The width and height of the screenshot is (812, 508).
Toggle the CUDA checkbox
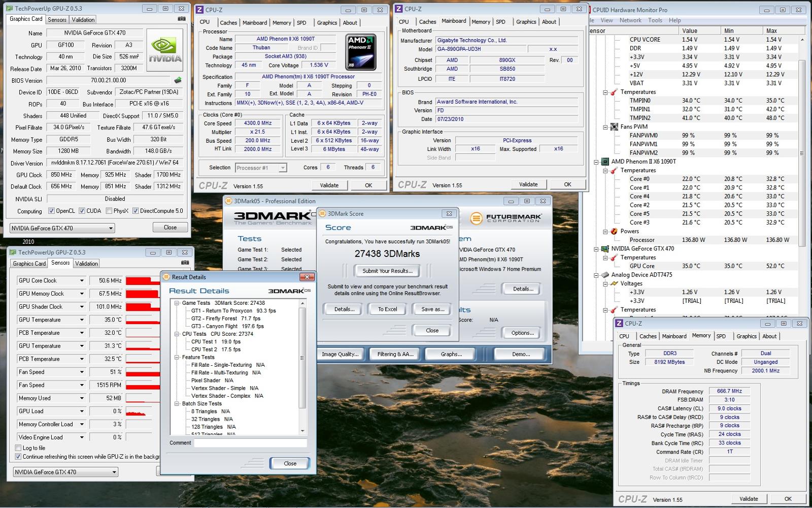(x=82, y=211)
